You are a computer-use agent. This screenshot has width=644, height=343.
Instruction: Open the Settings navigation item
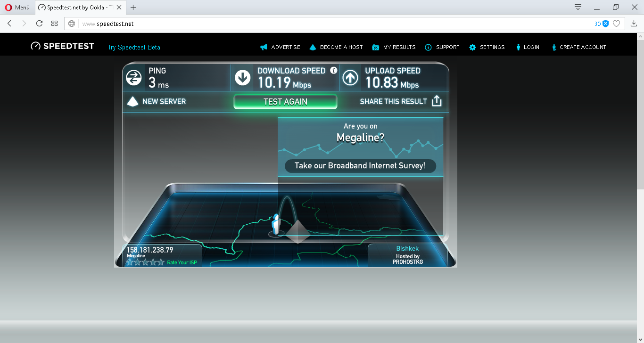487,47
